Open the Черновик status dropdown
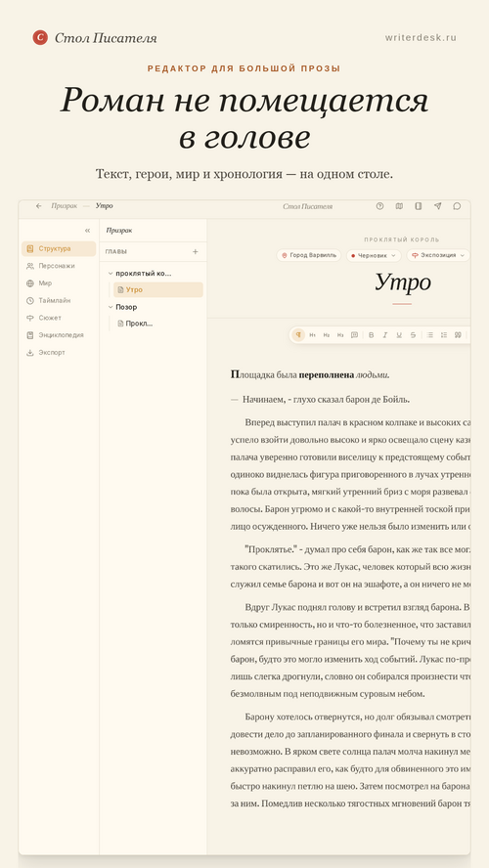 pos(374,255)
